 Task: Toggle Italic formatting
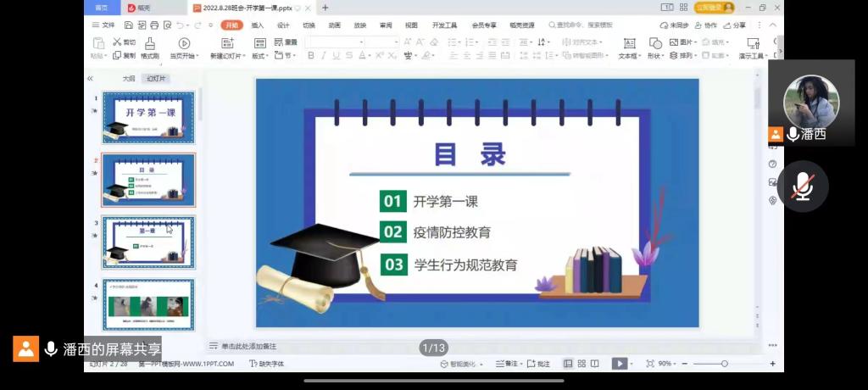coord(324,56)
